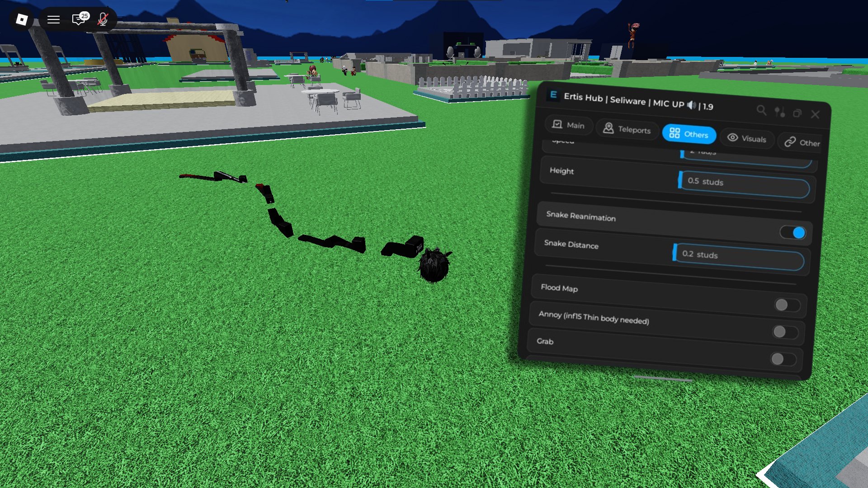Open the Roblox menu icon top-left

(x=53, y=19)
